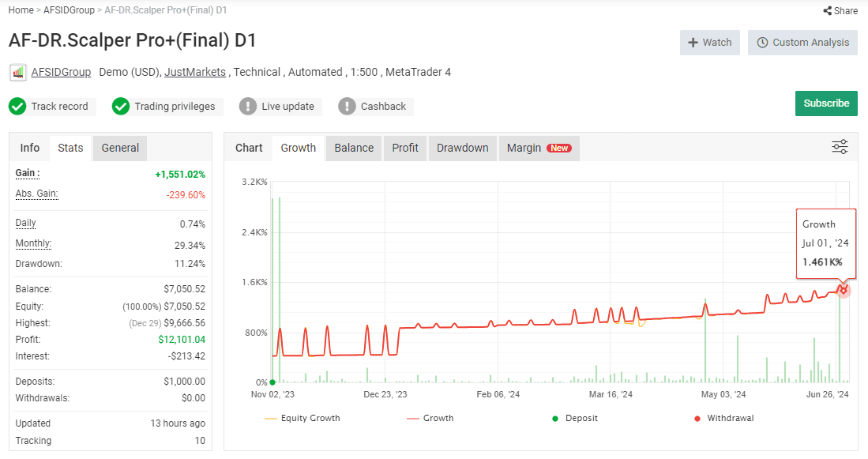Click the Watch button

[x=710, y=43]
